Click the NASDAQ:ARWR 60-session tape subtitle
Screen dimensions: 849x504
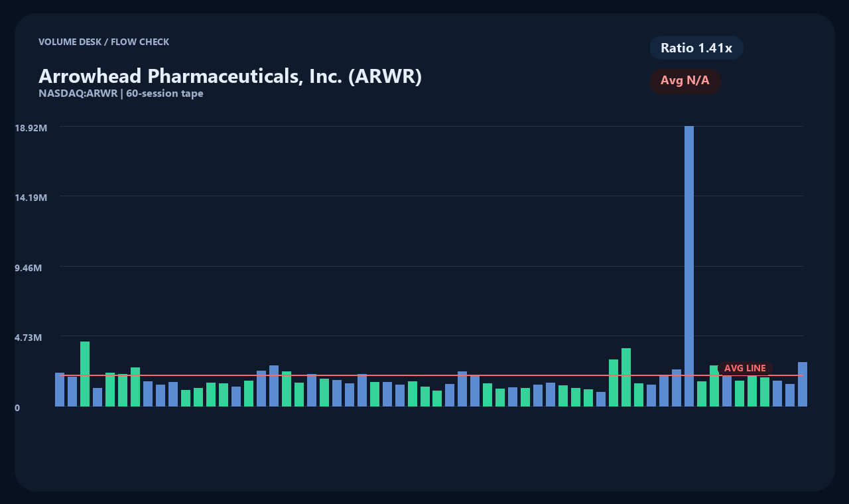pos(121,94)
